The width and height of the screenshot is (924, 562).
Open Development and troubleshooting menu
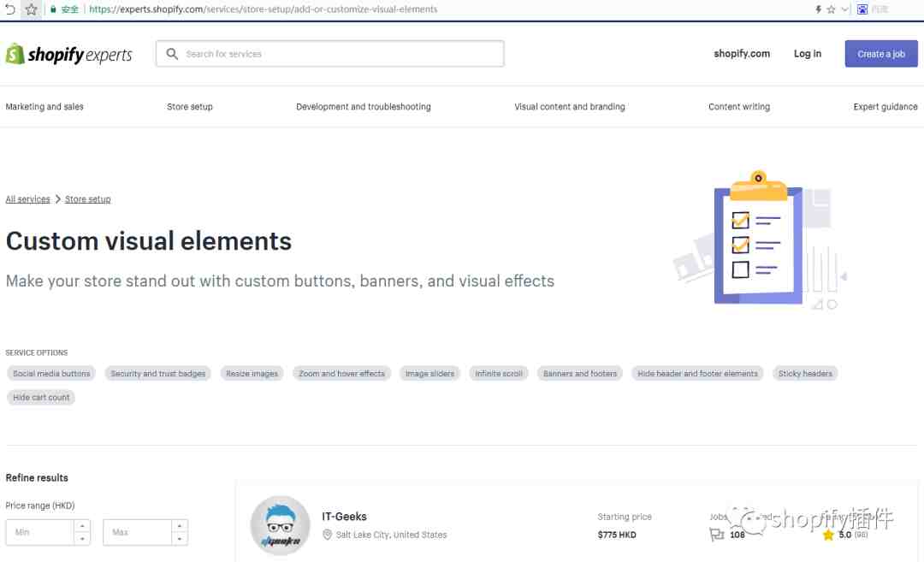pos(364,107)
